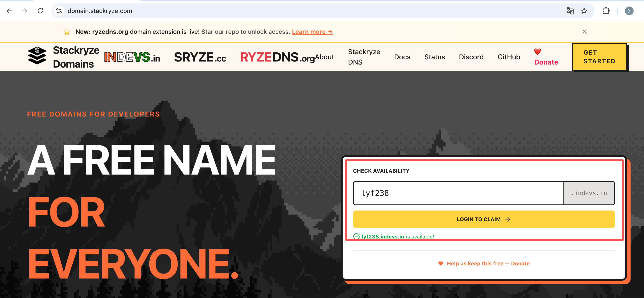Open the Discord navigation link
644x298 pixels.
(471, 57)
